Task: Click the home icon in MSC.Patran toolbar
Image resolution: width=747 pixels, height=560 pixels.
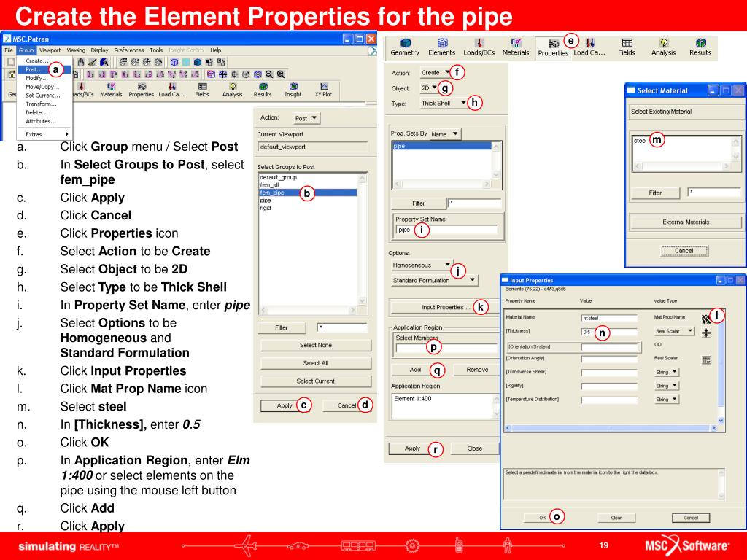Action: tap(12, 74)
